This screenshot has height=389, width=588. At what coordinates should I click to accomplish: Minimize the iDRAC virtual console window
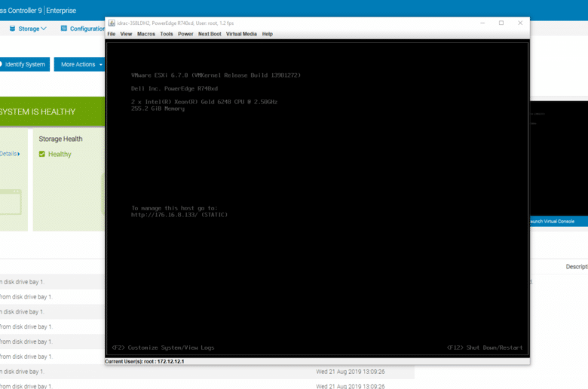click(x=482, y=23)
